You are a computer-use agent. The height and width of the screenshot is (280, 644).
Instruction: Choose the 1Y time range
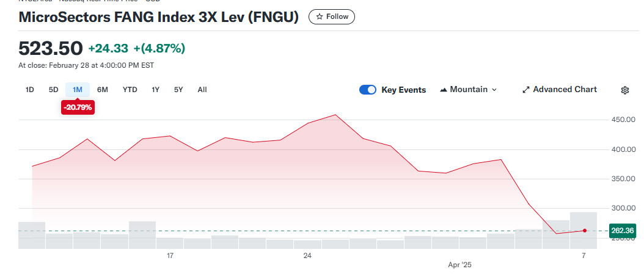(x=155, y=90)
